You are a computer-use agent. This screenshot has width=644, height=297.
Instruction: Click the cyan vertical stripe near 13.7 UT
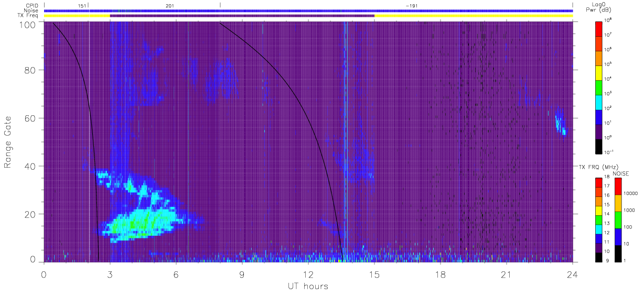tap(345, 141)
